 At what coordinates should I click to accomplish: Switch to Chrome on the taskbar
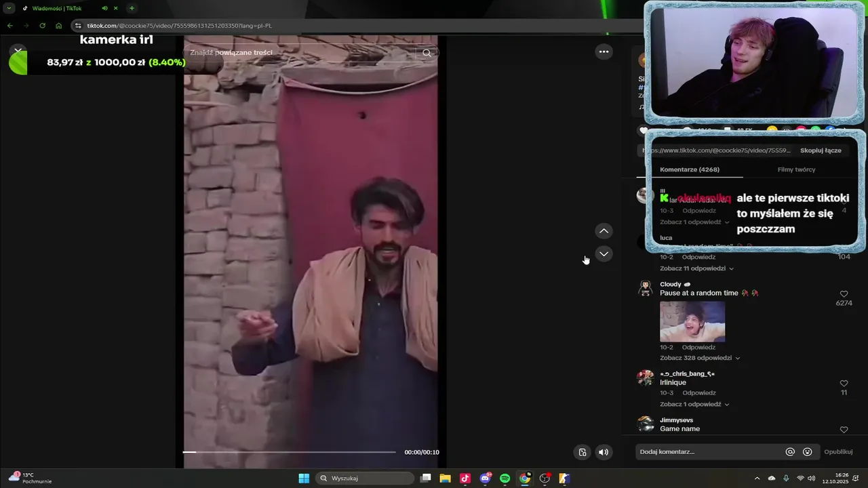[x=524, y=479]
